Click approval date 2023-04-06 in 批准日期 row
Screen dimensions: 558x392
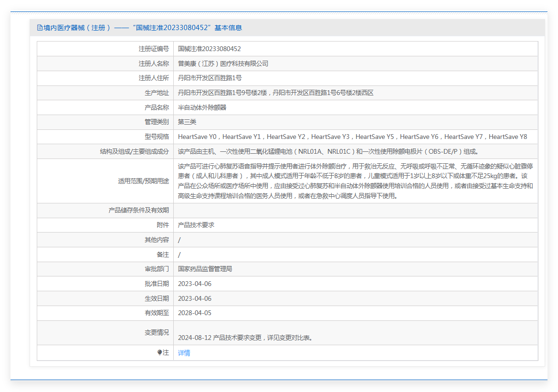[194, 284]
